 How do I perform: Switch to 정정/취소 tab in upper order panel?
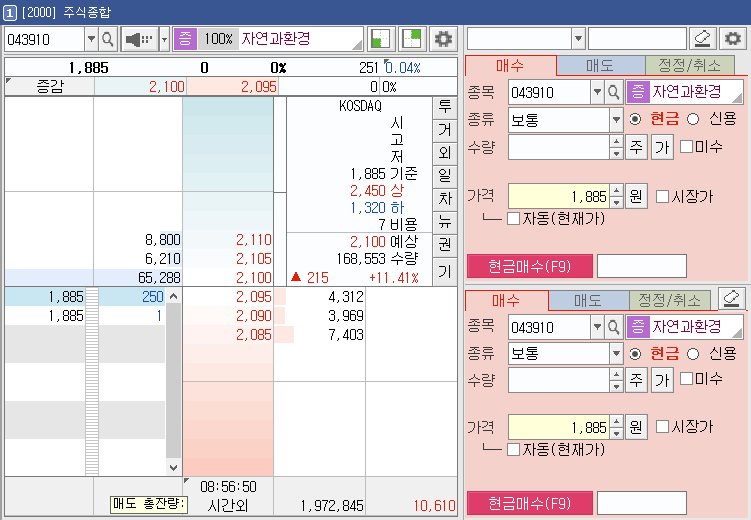690,66
